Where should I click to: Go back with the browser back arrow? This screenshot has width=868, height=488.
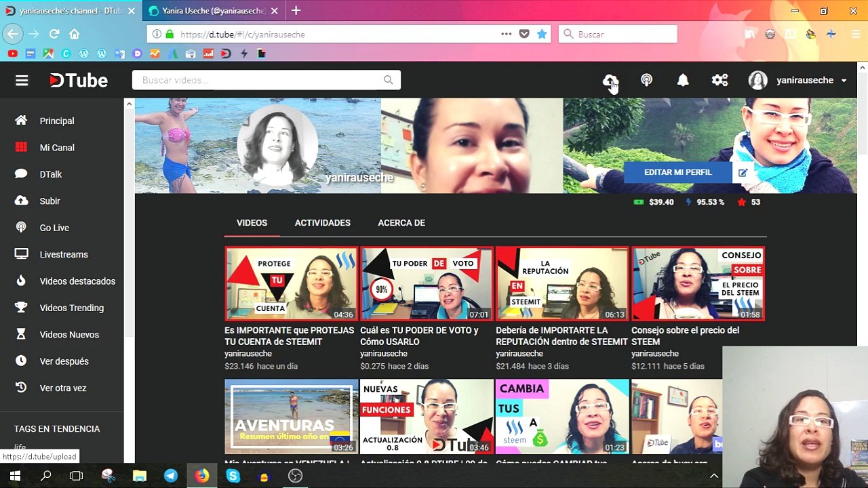tap(13, 34)
